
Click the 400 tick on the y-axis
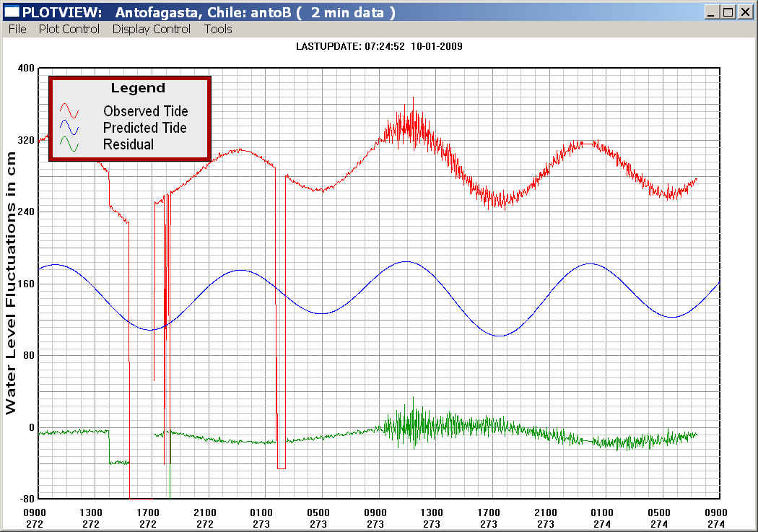[x=26, y=68]
